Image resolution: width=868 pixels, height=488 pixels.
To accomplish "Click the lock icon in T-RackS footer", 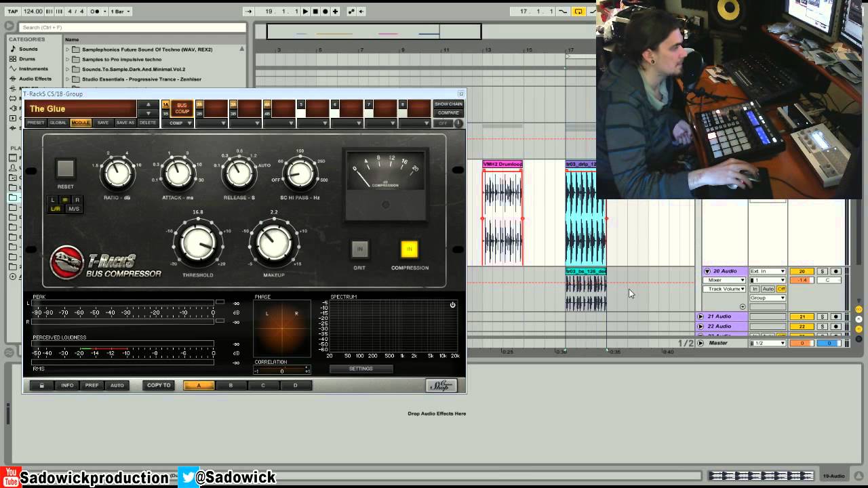I will [x=41, y=386].
